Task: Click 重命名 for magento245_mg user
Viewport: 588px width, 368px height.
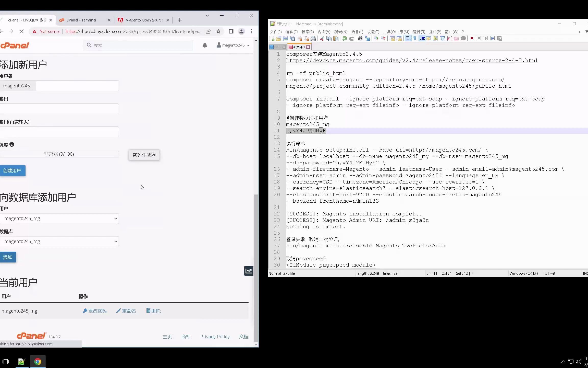Action: [126, 311]
